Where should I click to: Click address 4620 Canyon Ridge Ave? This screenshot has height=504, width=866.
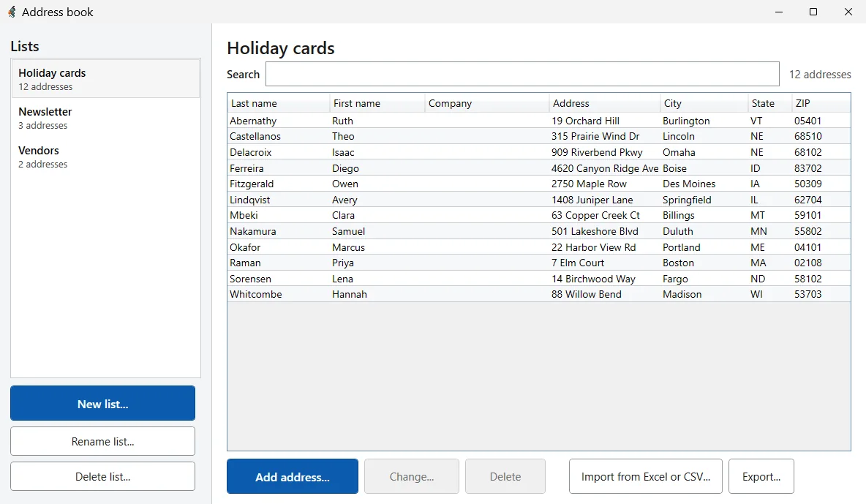(605, 168)
